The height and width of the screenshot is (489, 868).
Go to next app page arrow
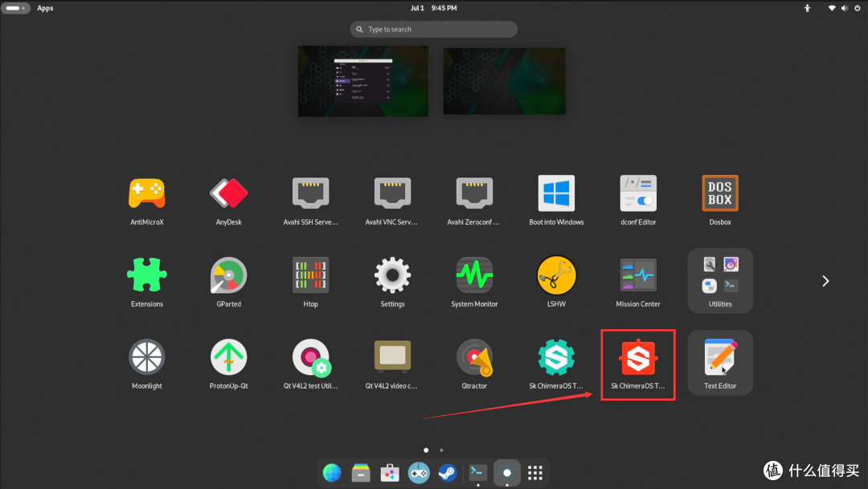(825, 281)
